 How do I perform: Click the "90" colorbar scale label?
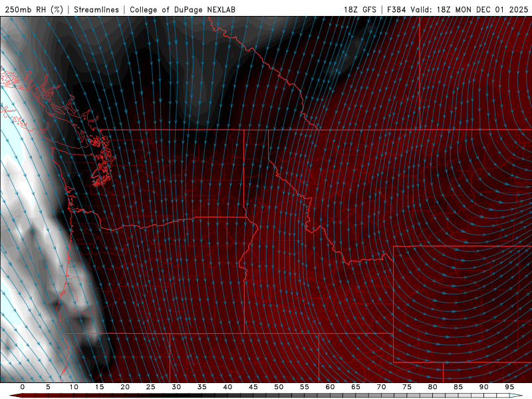click(x=483, y=387)
